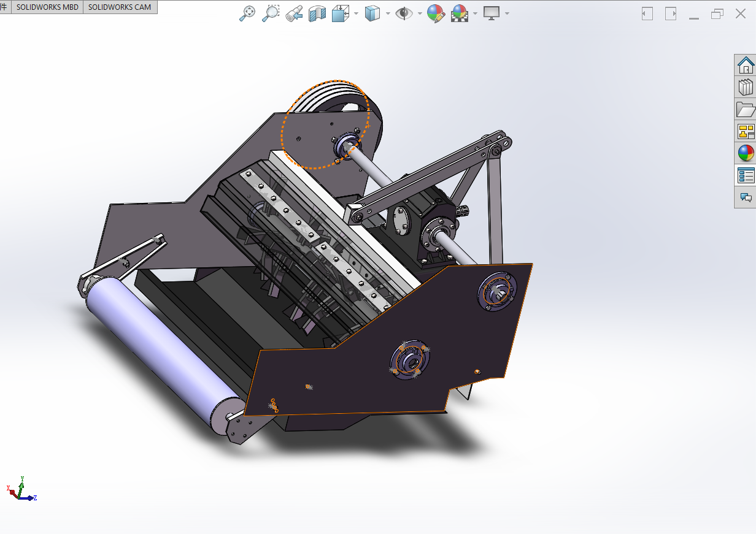Open the SOLIDWORKS Resources home tab
Viewport: 756px width, 534px height.
coord(746,65)
